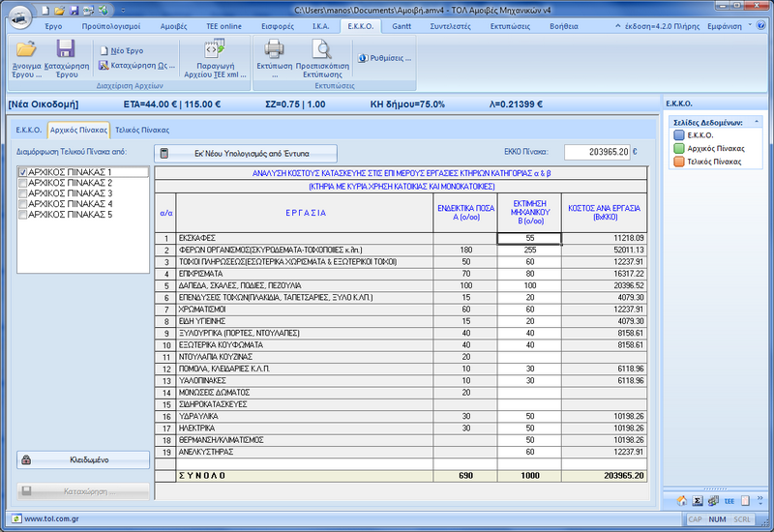Open Προεπισκόπηση Εκτύπωσης print preview

(321, 50)
